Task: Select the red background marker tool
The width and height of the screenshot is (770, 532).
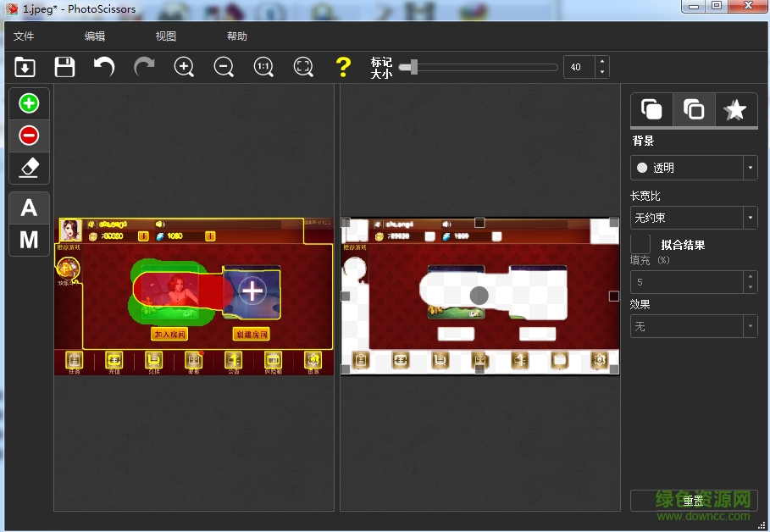Action: [29, 136]
